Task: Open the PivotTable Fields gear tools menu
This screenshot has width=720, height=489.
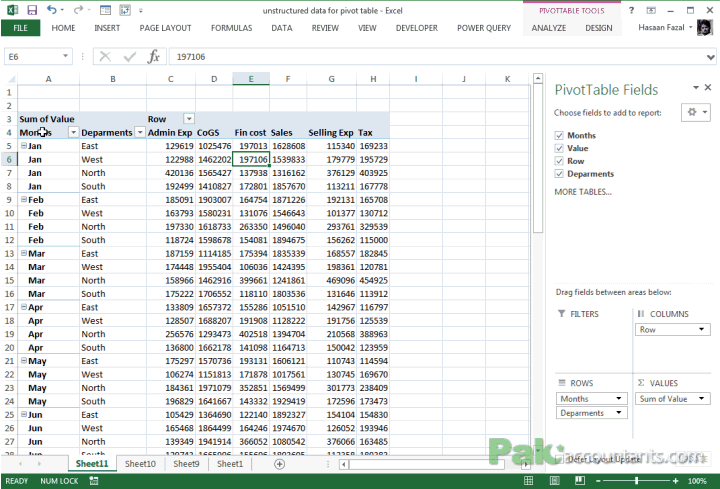Action: pyautogui.click(x=695, y=112)
